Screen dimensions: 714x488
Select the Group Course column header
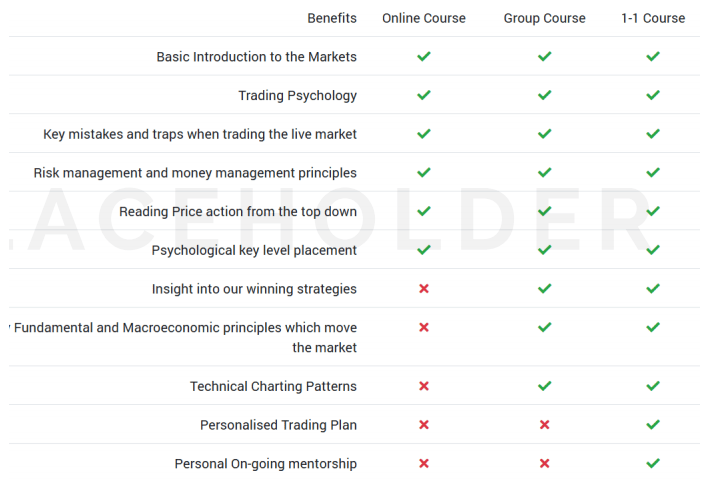(x=544, y=18)
